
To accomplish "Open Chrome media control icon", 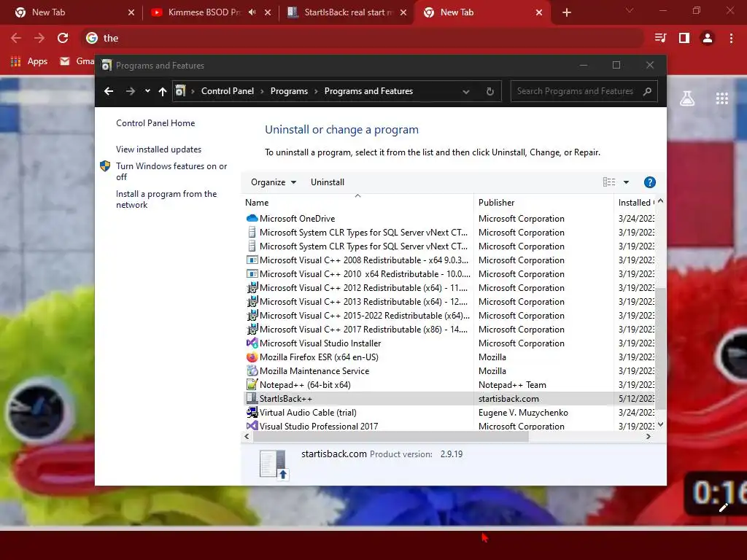I will 660,38.
